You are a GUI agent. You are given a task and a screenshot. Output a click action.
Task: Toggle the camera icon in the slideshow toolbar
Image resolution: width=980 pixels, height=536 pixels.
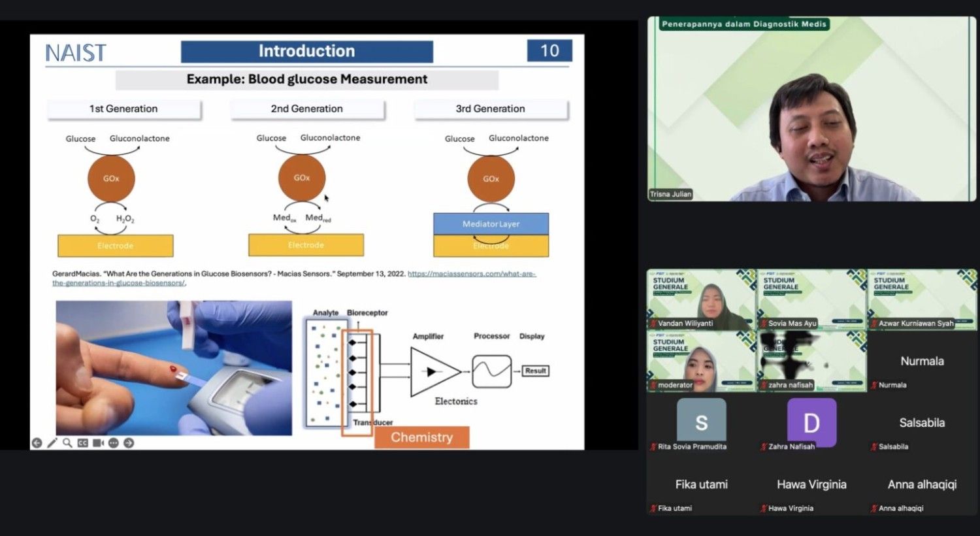(98, 443)
